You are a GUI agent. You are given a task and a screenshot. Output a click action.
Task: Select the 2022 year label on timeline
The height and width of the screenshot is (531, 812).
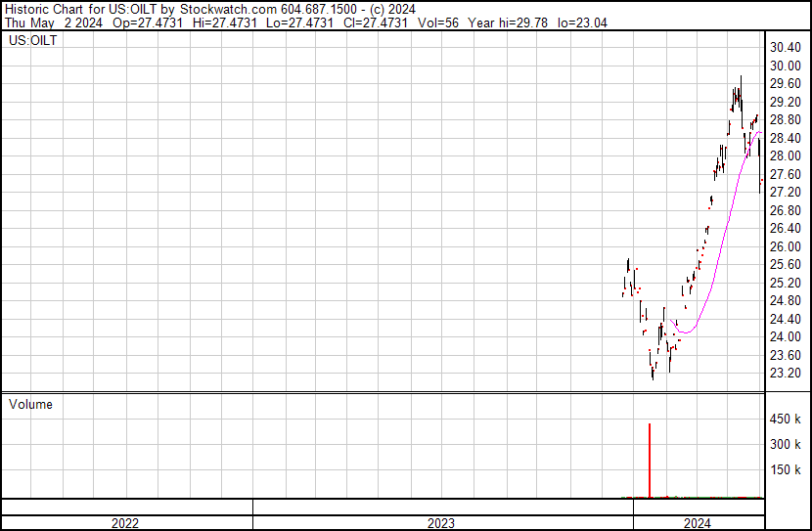tap(125, 523)
